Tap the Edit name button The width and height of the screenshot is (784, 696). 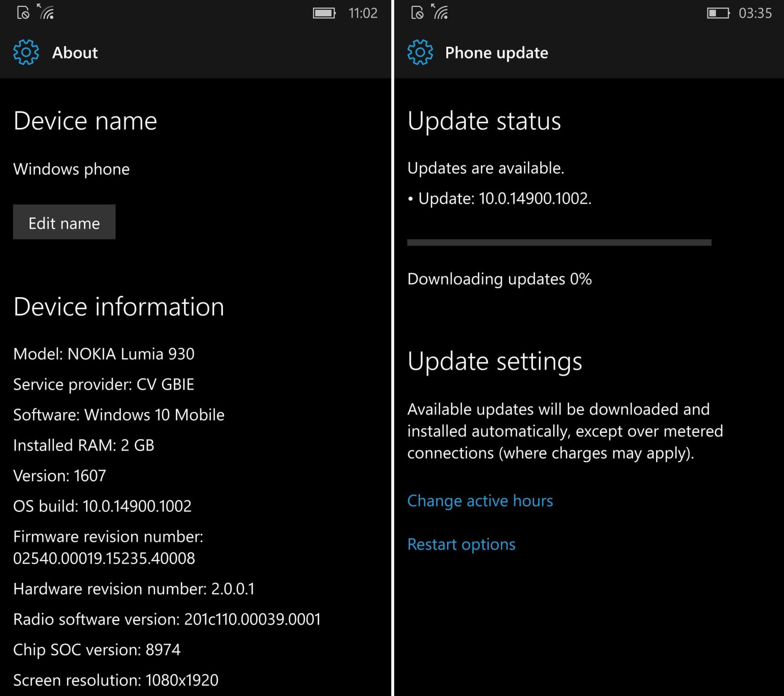(x=64, y=222)
